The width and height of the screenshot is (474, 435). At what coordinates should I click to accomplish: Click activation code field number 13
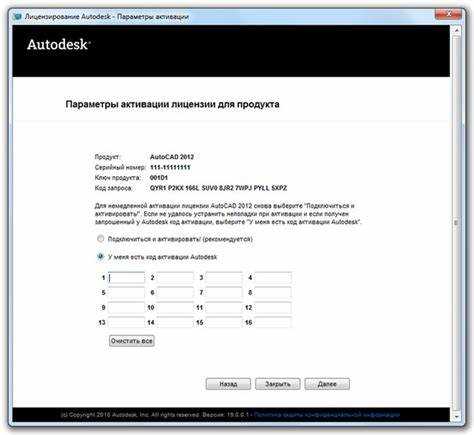click(127, 322)
